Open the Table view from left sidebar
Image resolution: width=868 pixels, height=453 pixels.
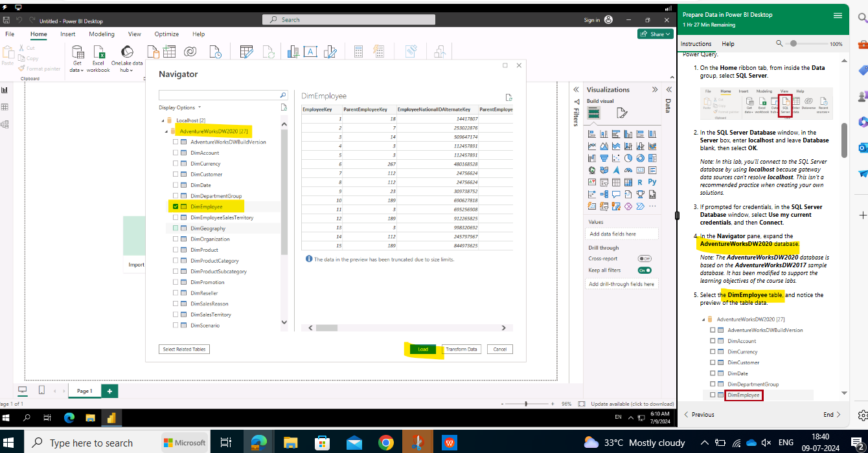click(5, 107)
